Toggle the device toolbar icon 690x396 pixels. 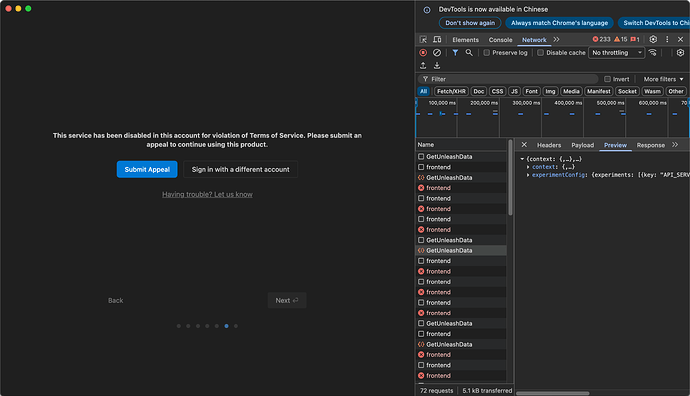click(x=437, y=40)
